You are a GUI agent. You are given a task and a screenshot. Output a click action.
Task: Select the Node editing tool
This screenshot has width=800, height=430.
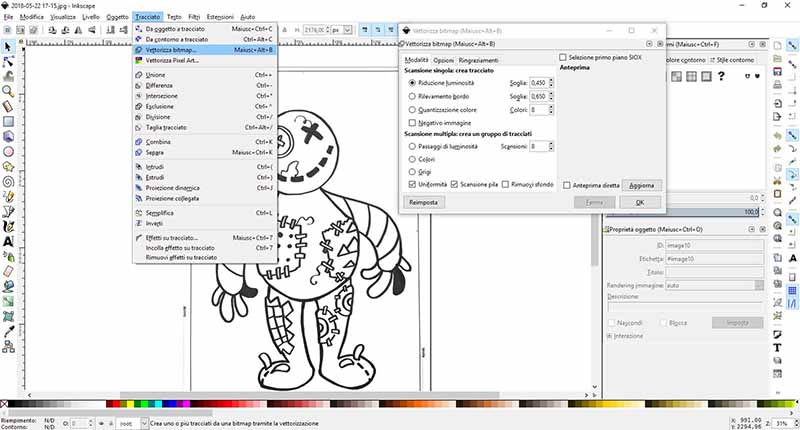[8, 62]
